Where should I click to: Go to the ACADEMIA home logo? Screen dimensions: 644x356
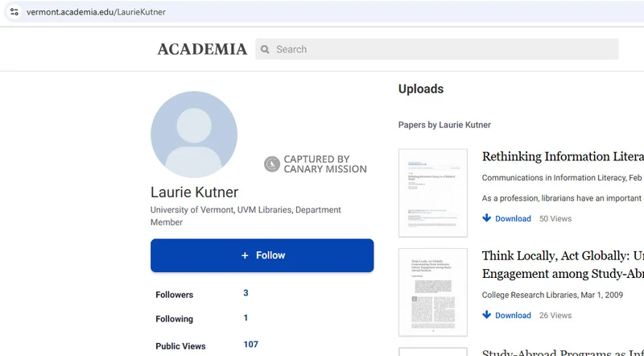202,49
